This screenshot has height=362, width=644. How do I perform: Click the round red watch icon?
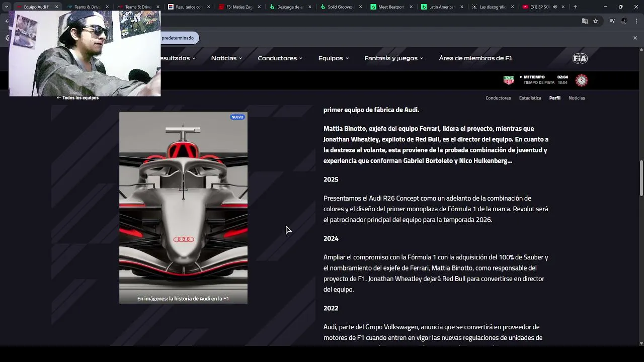(581, 80)
